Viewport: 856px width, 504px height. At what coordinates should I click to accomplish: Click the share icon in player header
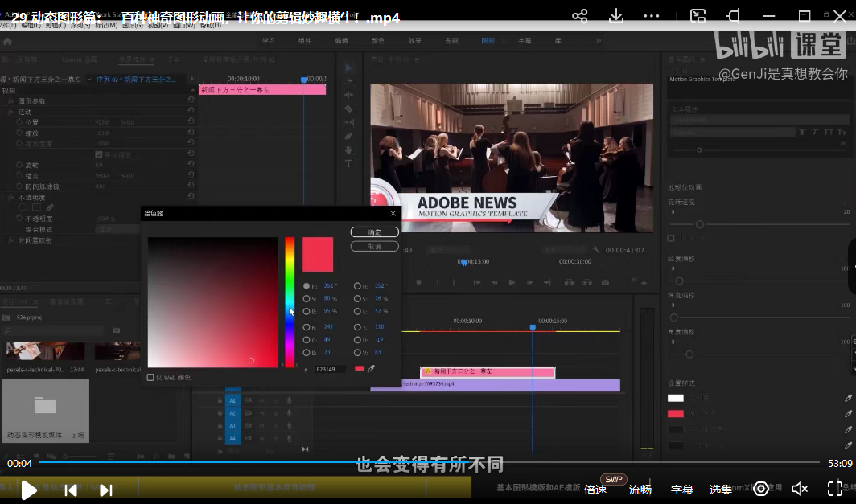[x=580, y=16]
